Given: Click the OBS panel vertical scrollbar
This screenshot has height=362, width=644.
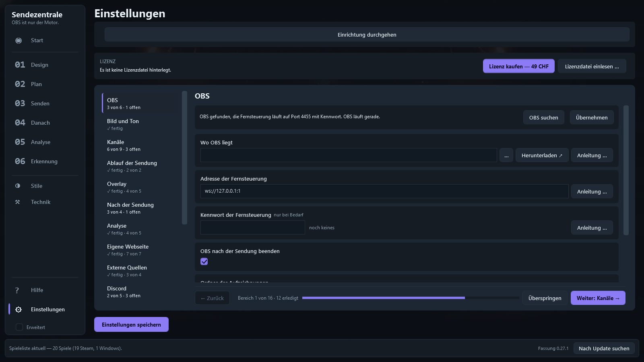Looking at the screenshot, I should point(626,170).
